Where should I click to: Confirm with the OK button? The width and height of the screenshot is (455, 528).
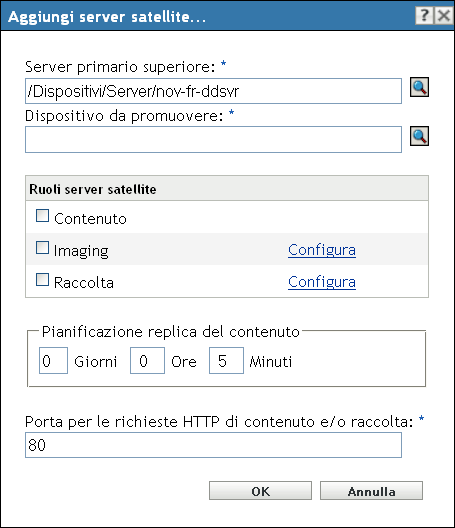[x=260, y=491]
